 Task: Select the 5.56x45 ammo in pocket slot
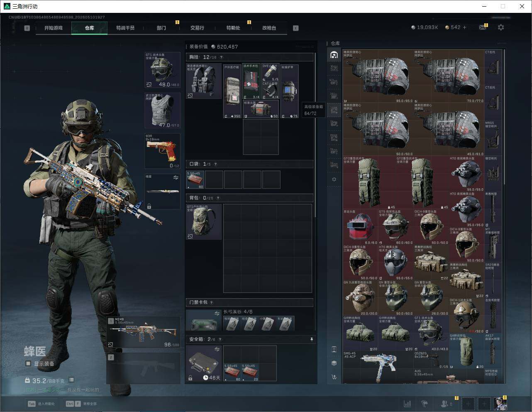195,180
